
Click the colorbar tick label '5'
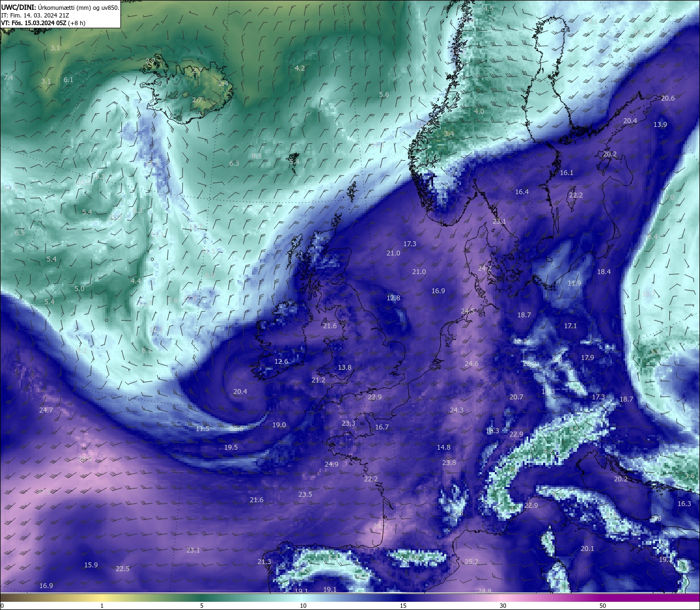tap(202, 606)
